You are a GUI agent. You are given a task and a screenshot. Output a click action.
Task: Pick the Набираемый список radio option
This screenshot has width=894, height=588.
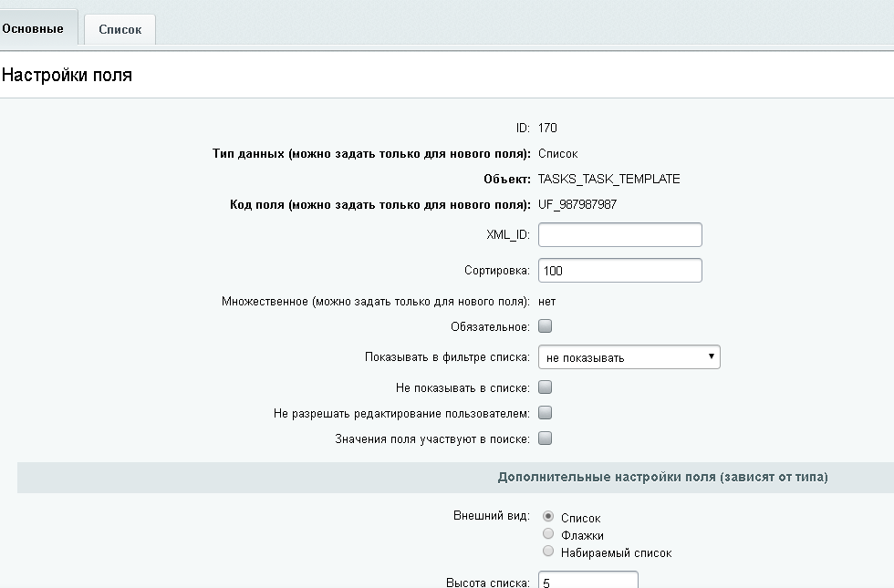point(548,552)
